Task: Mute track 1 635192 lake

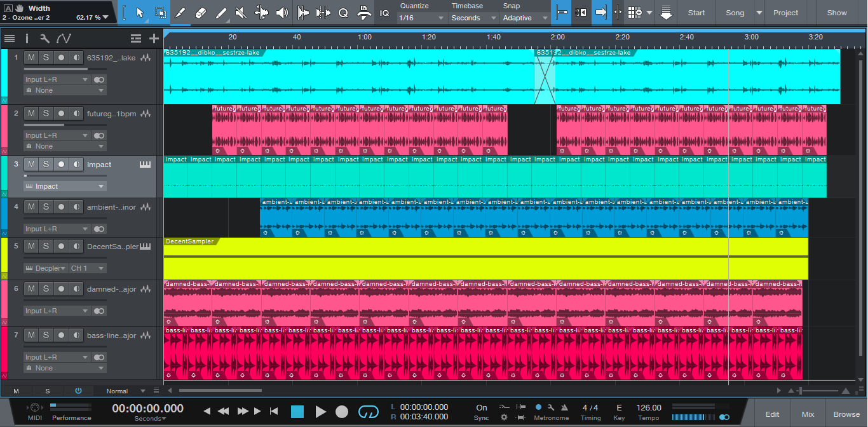Action: pyautogui.click(x=31, y=58)
